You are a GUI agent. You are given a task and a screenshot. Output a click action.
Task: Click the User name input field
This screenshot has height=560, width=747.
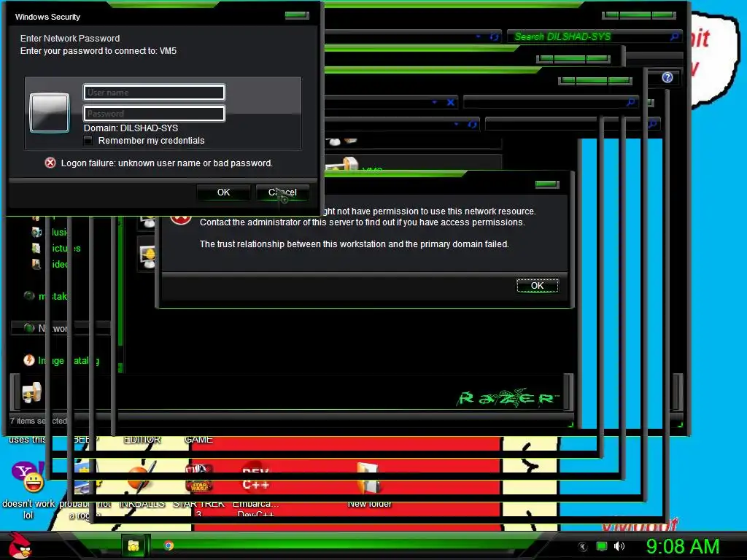coord(154,93)
